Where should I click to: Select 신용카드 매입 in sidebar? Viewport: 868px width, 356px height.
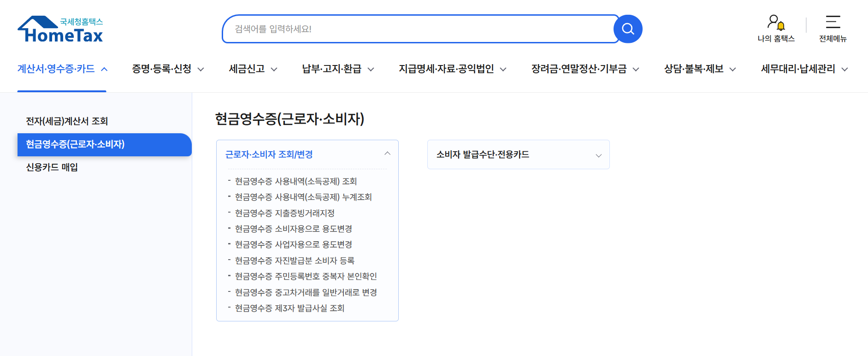point(52,167)
